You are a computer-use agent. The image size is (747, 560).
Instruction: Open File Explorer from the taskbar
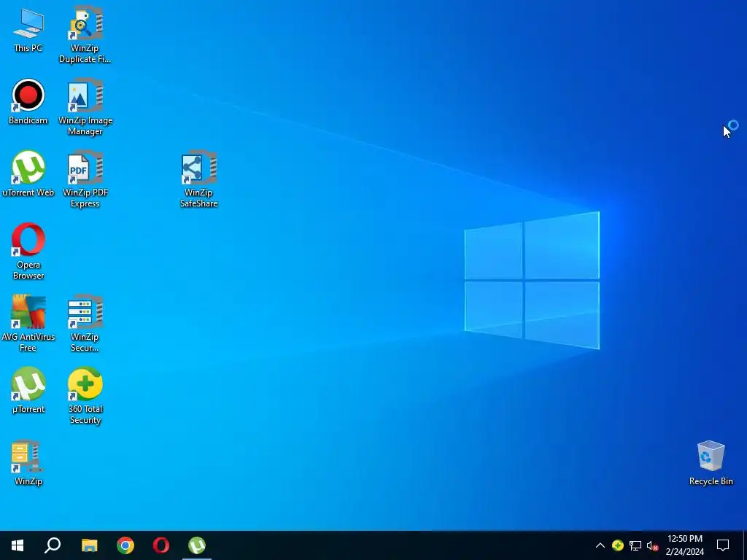[x=89, y=545]
